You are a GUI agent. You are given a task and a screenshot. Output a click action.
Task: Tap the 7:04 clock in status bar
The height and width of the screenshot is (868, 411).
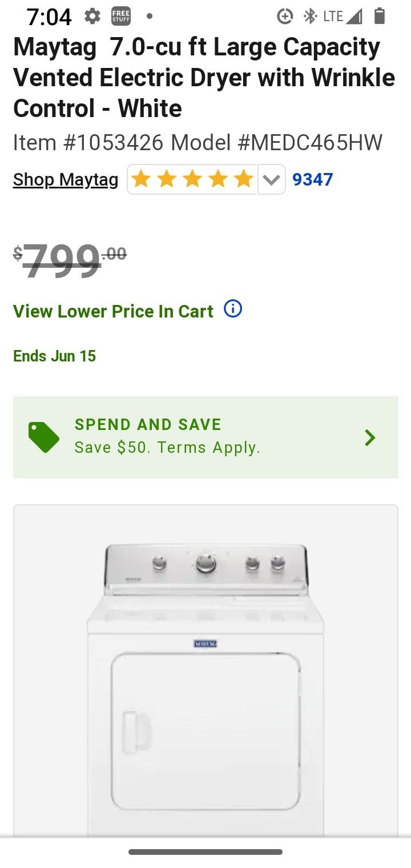(49, 17)
